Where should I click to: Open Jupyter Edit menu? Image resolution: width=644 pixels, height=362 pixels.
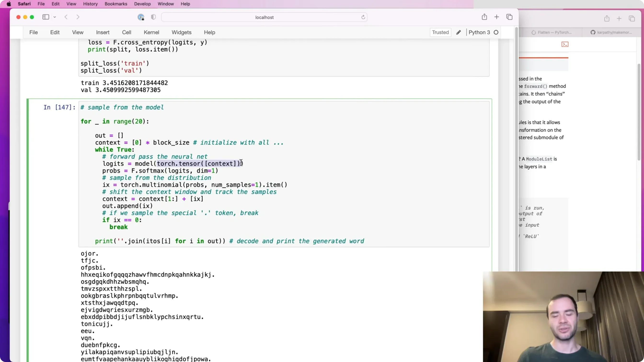(55, 32)
